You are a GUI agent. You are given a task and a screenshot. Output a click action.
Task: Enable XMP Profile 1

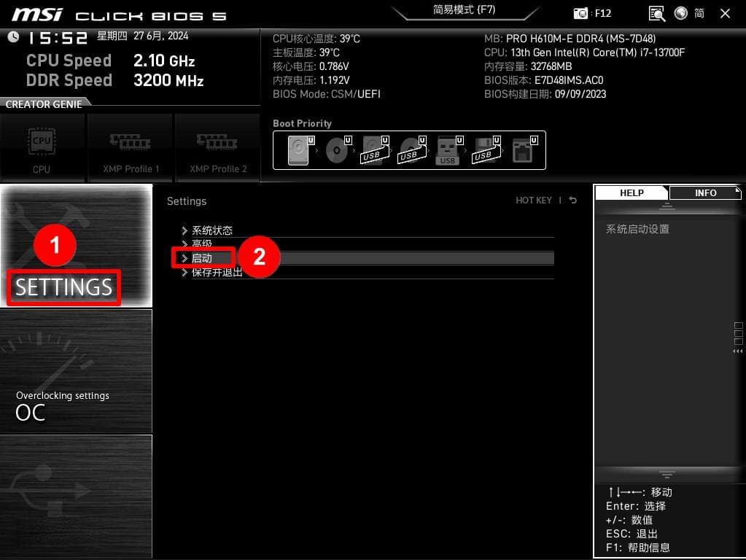point(130,148)
